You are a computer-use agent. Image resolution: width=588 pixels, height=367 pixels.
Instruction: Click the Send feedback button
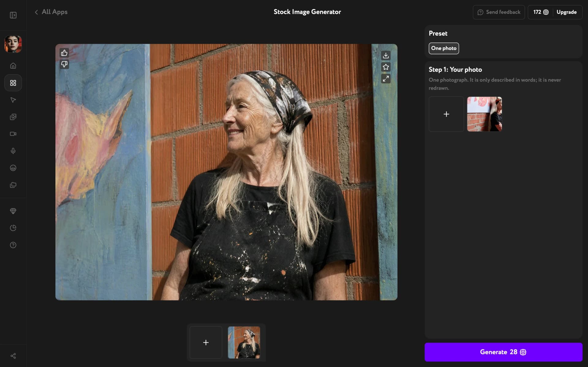499,12
